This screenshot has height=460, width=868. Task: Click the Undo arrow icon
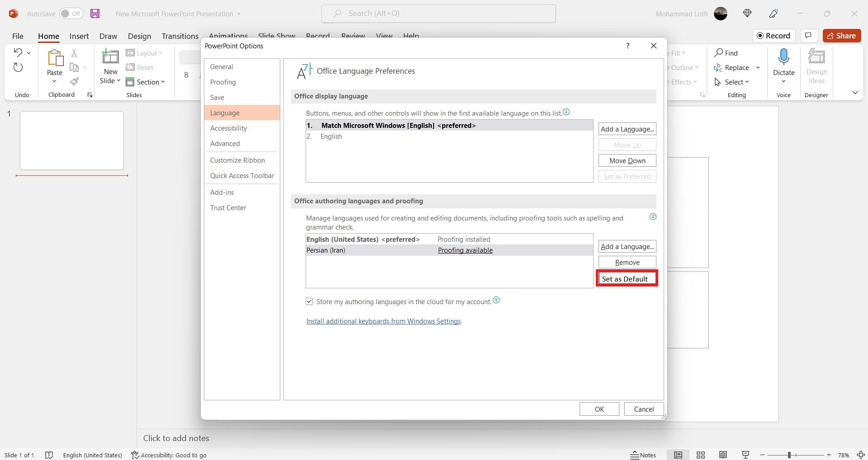(x=18, y=52)
